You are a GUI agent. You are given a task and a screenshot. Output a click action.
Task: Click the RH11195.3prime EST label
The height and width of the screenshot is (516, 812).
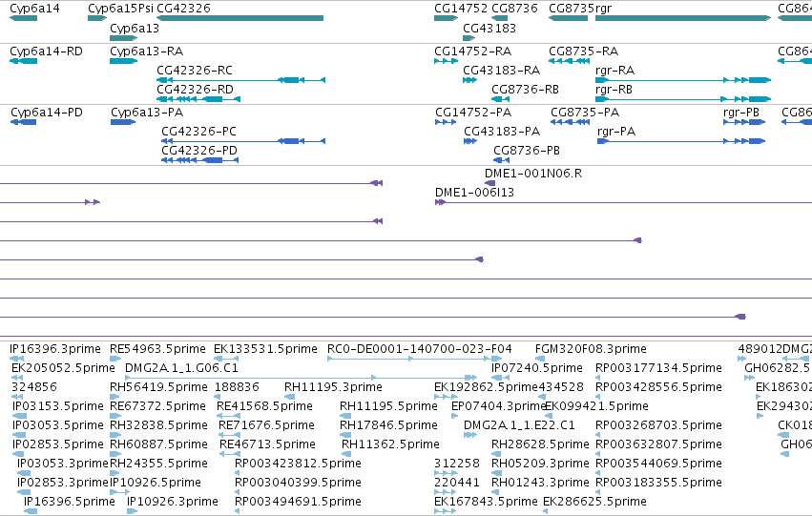point(334,387)
